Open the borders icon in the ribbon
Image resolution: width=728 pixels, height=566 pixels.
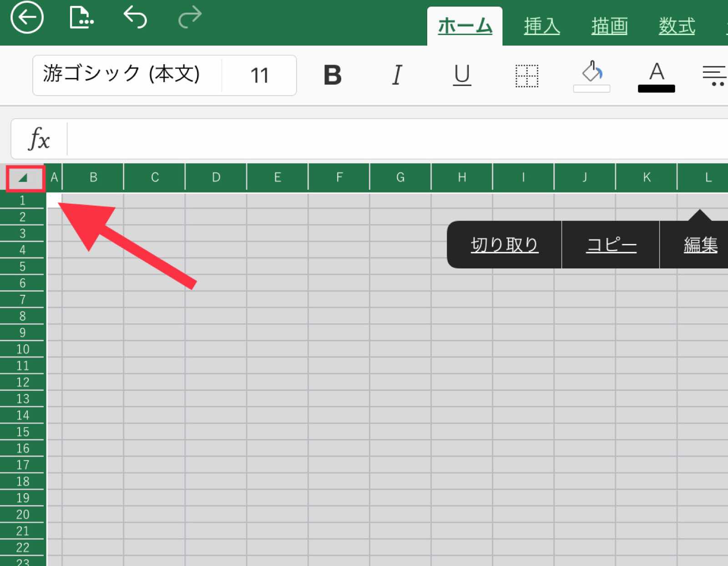tap(526, 76)
